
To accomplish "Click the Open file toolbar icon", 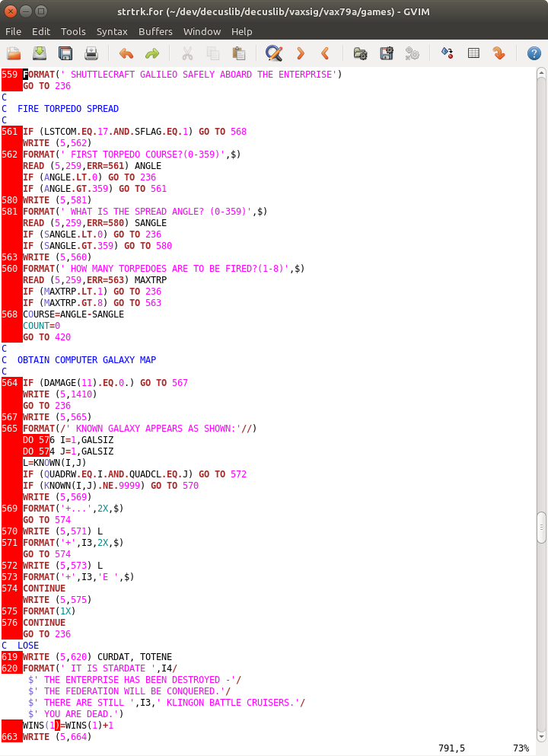I will 14,53.
